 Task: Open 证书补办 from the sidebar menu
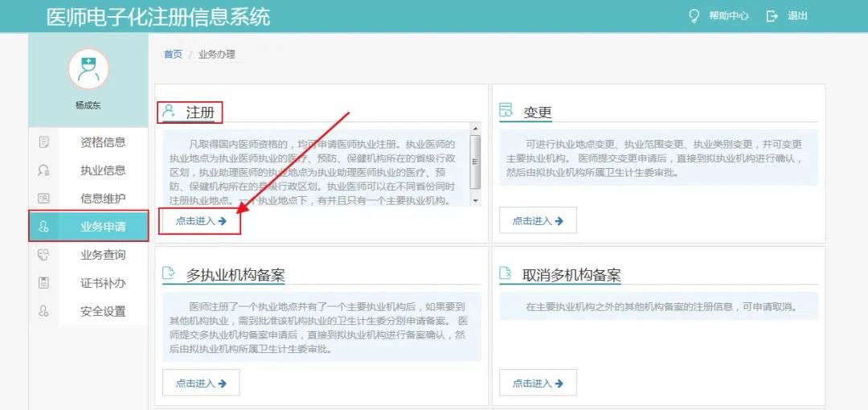tap(103, 283)
